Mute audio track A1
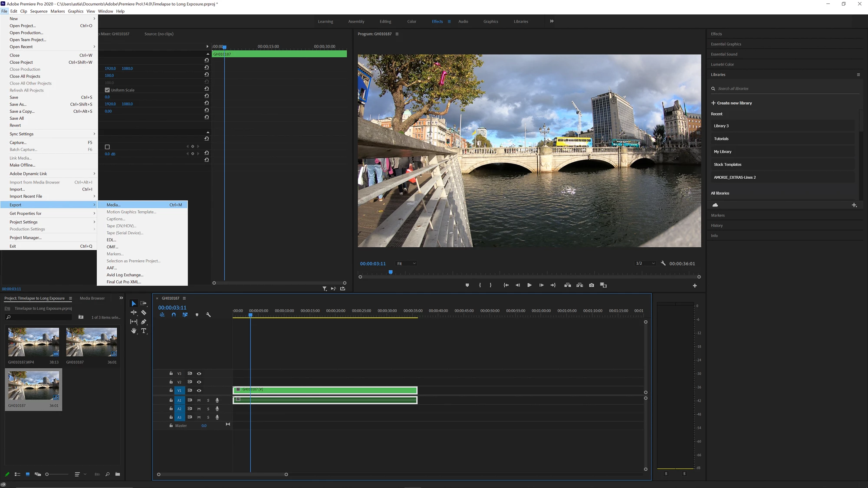 199,400
